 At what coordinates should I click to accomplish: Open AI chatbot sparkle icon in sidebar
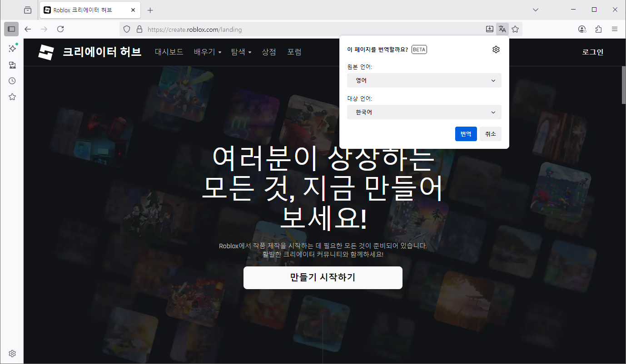pyautogui.click(x=12, y=48)
